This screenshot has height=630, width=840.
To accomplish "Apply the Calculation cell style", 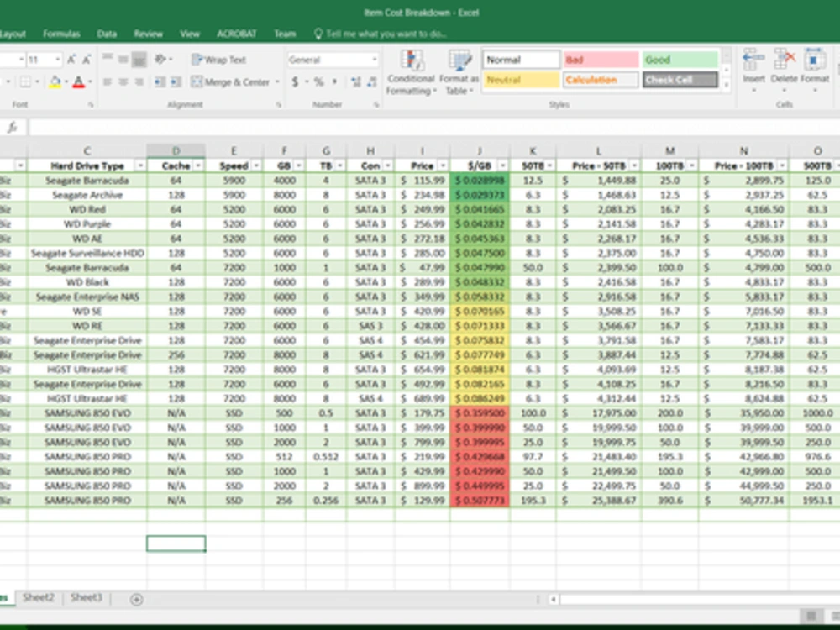I will [x=601, y=80].
